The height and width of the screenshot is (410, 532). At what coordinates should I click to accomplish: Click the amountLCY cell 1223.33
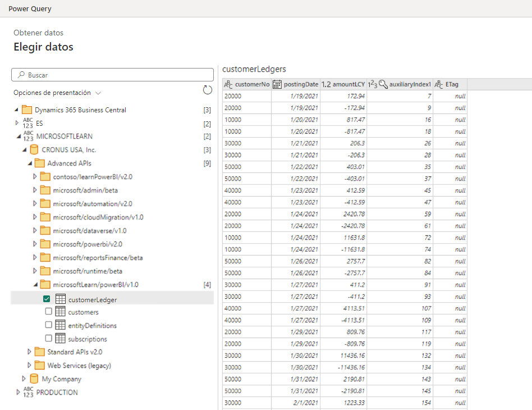[x=343, y=403]
